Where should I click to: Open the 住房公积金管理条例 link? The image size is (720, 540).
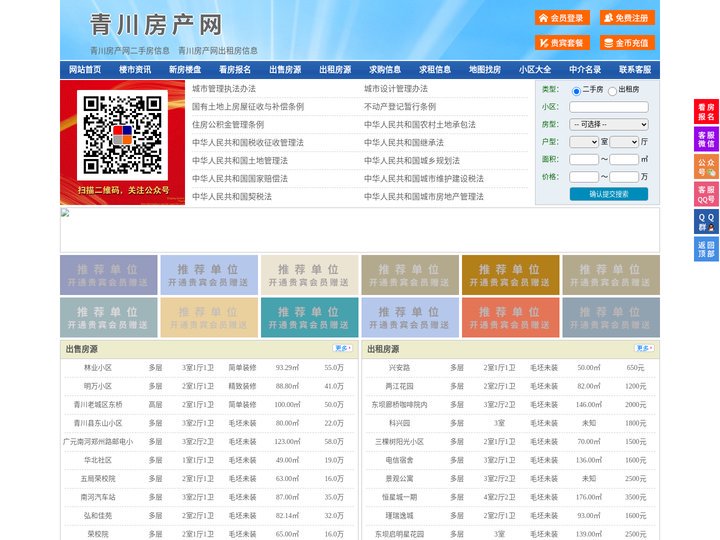click(228, 124)
